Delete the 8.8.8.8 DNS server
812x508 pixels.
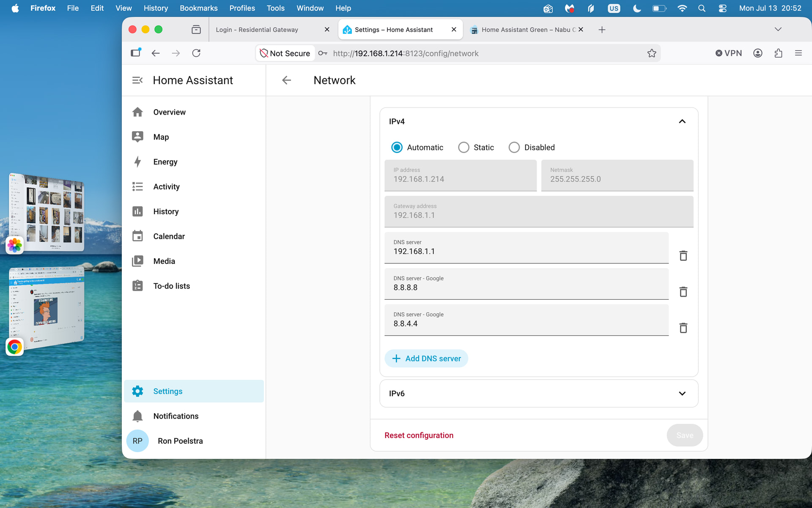point(683,292)
